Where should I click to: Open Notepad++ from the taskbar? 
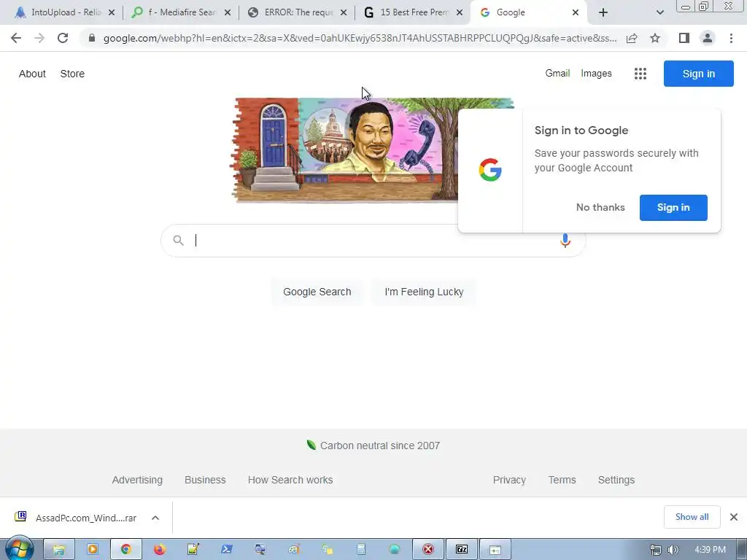(x=193, y=550)
